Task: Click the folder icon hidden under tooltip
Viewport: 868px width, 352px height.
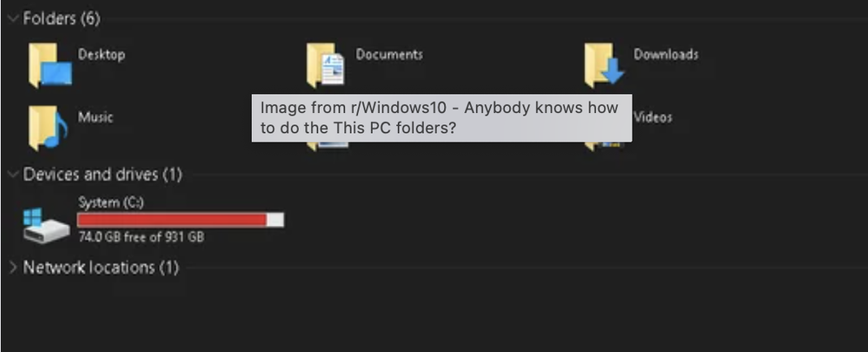Action: click(x=328, y=146)
